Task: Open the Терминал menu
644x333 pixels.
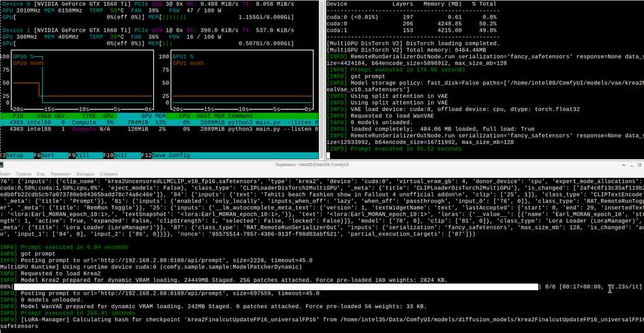Action: click(61, 174)
